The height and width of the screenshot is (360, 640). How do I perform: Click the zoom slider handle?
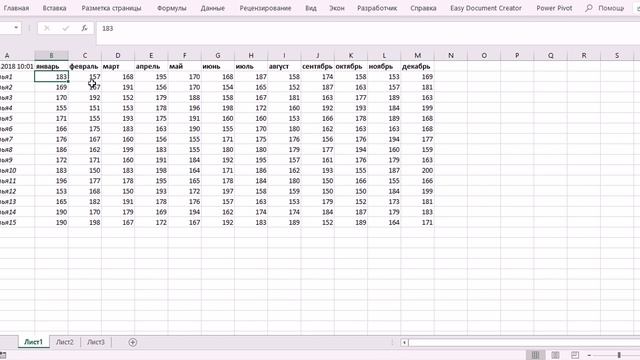(619, 355)
